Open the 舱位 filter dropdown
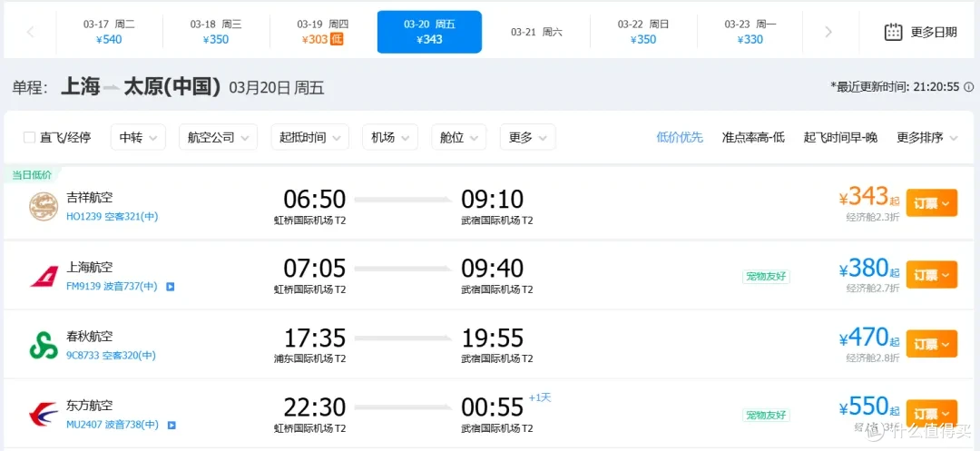 point(459,137)
